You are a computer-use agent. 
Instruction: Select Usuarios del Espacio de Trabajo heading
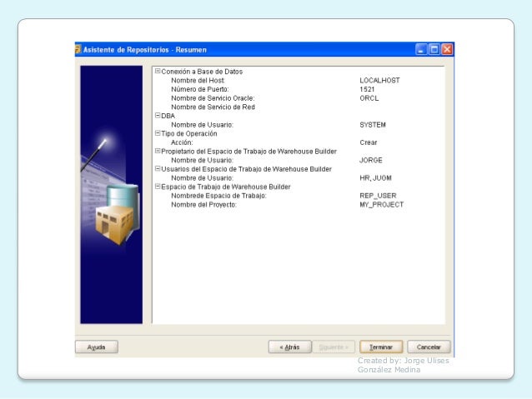(x=246, y=169)
